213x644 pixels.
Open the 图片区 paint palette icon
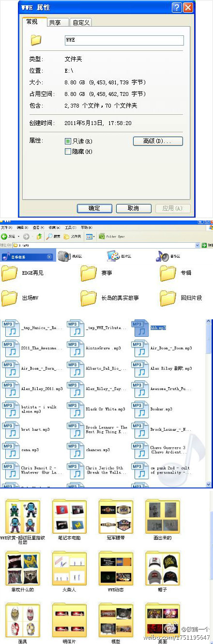[x=113, y=256]
